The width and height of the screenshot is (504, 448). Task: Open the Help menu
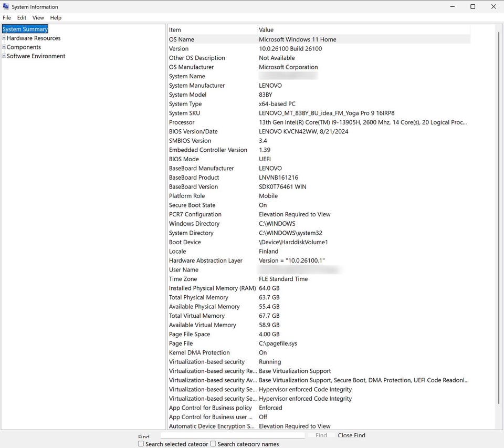pyautogui.click(x=56, y=18)
